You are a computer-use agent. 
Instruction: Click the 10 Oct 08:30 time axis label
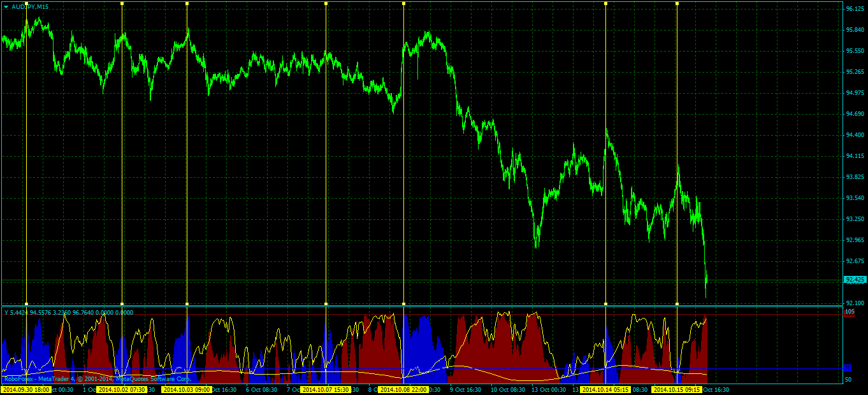pyautogui.click(x=508, y=389)
